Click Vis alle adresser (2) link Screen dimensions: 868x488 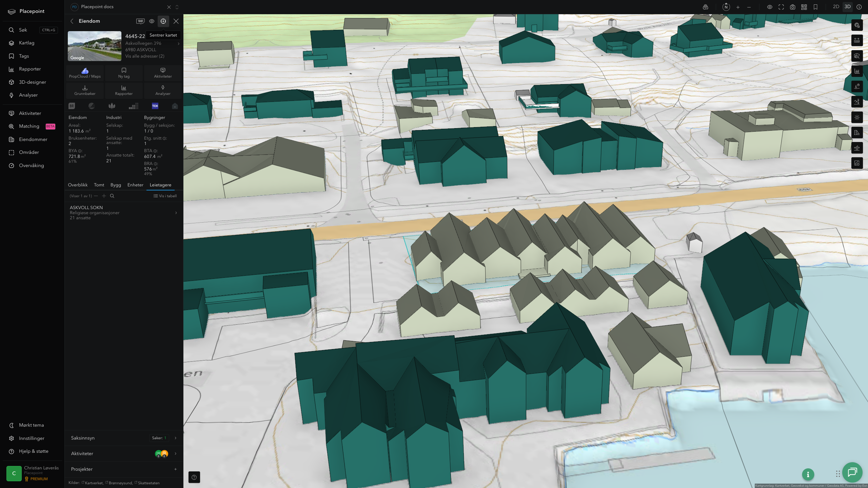click(145, 56)
